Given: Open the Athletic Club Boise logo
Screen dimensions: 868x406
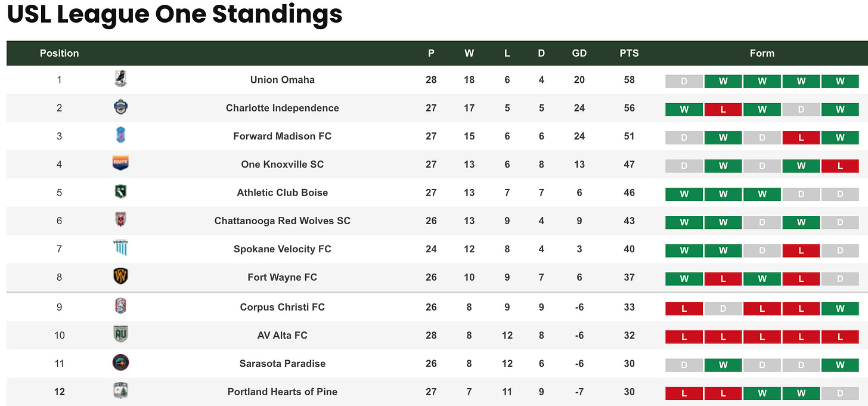Looking at the screenshot, I should point(120,192).
